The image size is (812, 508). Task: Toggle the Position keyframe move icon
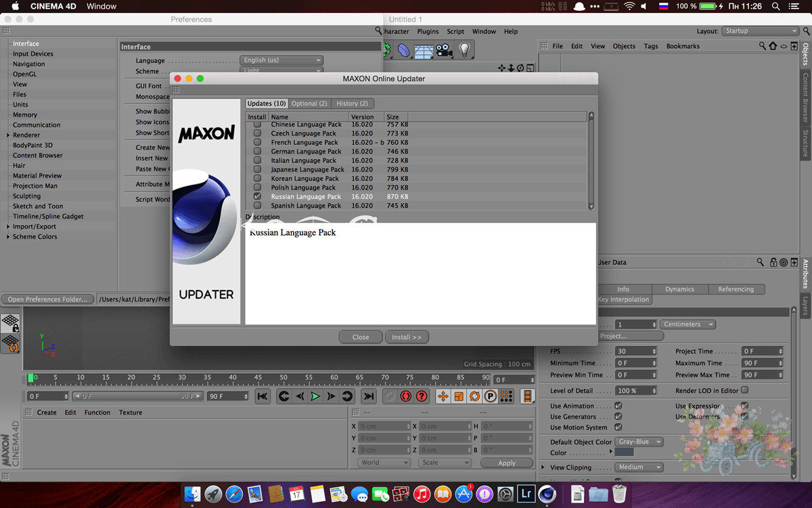click(x=443, y=396)
